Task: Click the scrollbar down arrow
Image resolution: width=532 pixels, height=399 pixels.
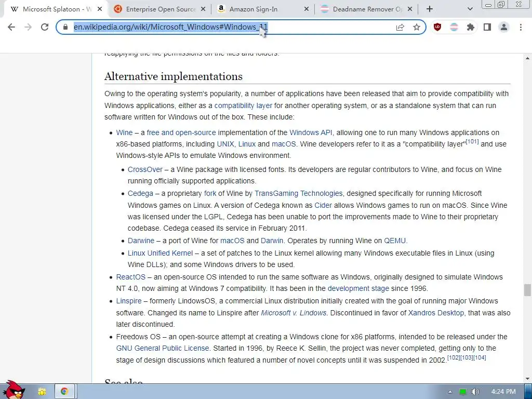Action: [x=528, y=379]
